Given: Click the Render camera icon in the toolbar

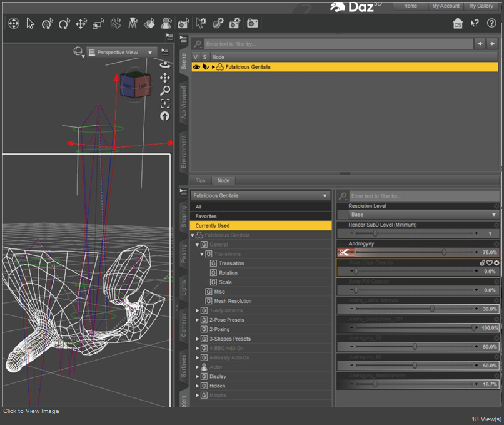Looking at the screenshot, I should [253, 24].
